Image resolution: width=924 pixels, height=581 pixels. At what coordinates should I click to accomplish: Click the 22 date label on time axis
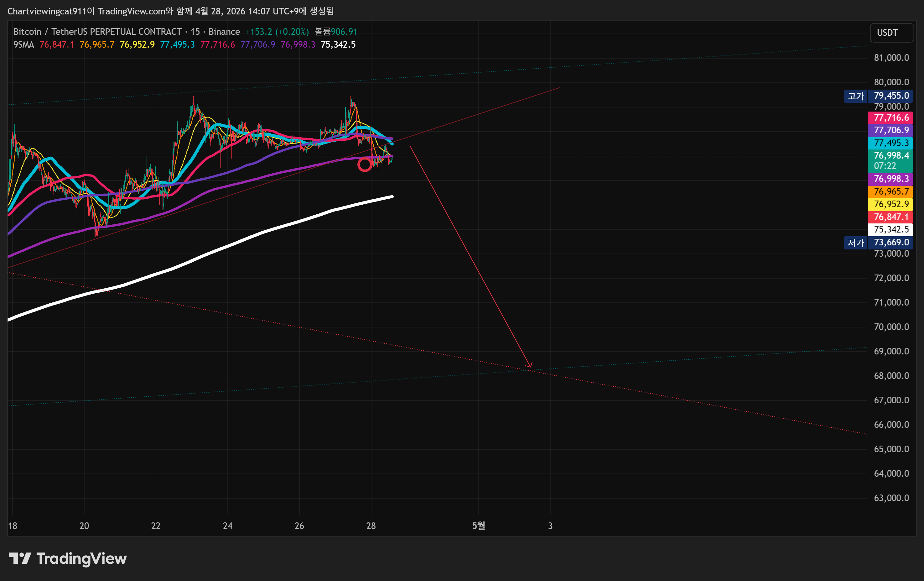click(x=156, y=525)
